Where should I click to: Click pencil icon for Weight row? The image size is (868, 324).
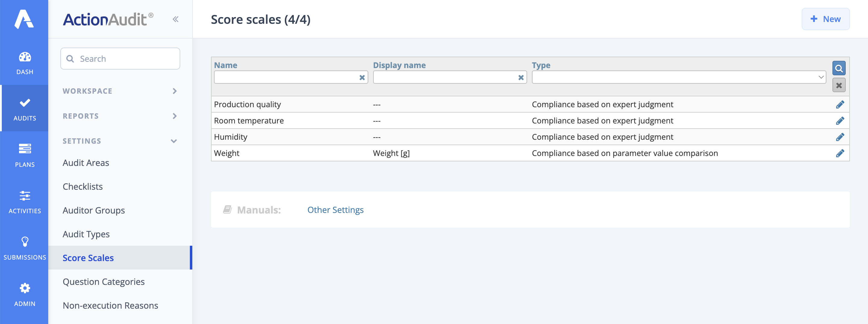[840, 154]
